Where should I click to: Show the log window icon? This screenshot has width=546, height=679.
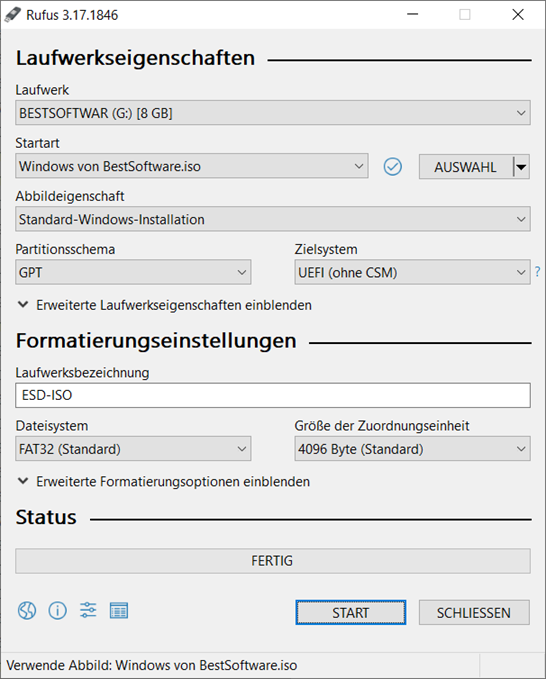[119, 611]
